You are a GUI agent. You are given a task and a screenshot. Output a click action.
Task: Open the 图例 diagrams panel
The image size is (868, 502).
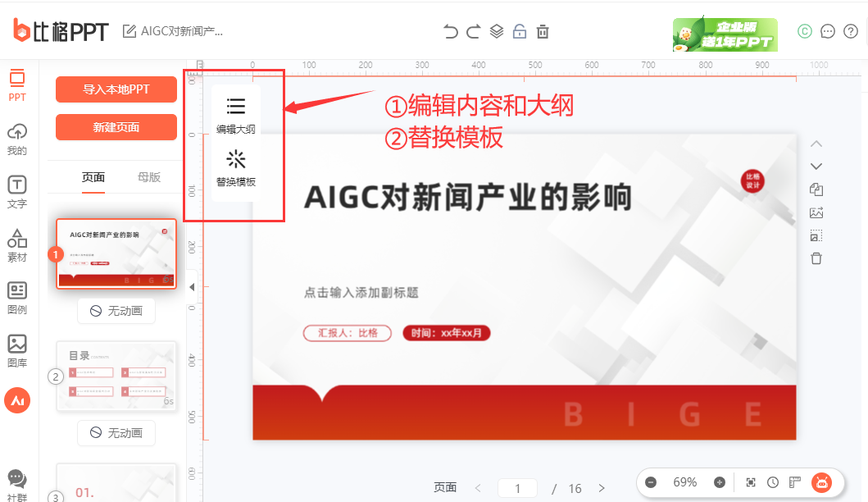tap(17, 295)
